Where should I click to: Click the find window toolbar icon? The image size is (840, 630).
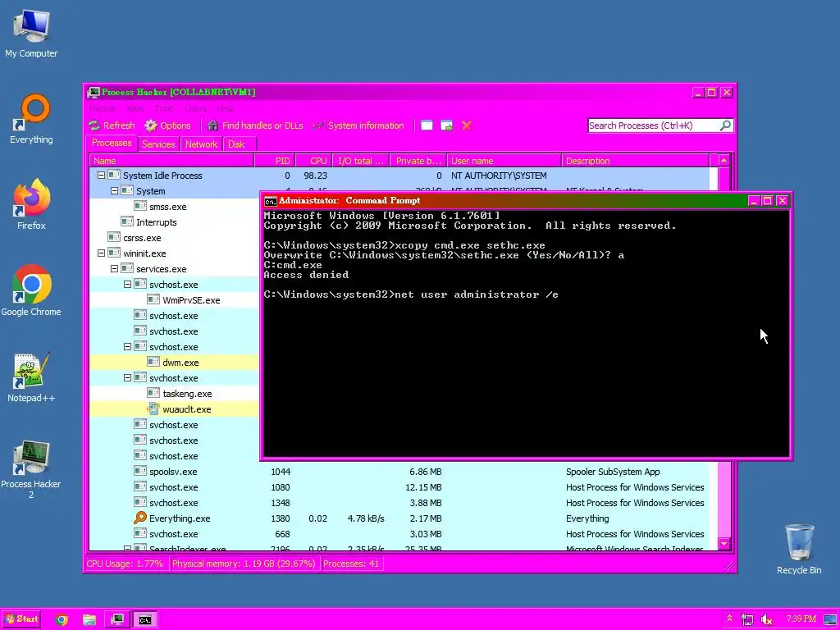click(x=427, y=126)
